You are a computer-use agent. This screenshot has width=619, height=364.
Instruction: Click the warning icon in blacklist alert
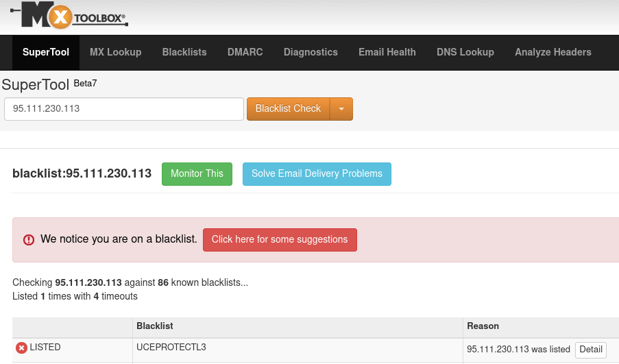(29, 240)
